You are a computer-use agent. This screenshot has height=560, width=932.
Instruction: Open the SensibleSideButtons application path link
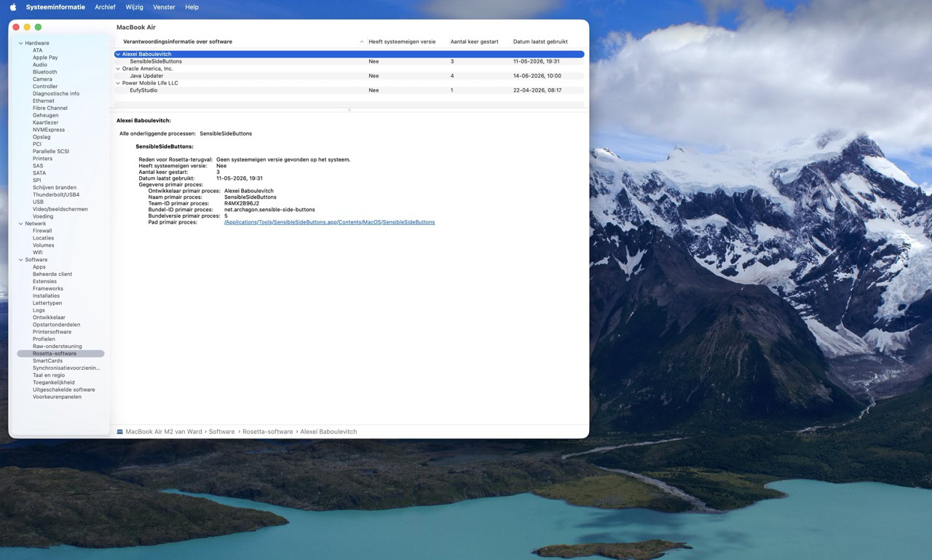pos(329,222)
